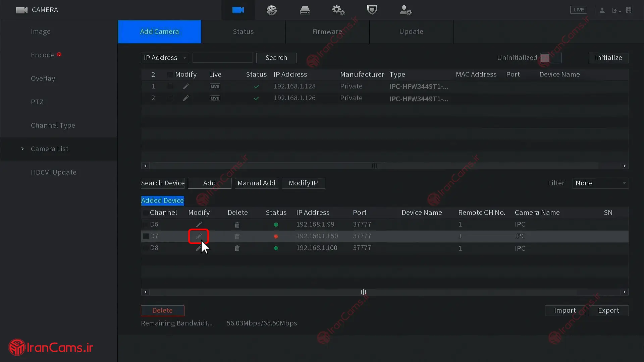Open the Account user-settings icon in top bar
This screenshot has height=362, width=644.
[x=406, y=10]
